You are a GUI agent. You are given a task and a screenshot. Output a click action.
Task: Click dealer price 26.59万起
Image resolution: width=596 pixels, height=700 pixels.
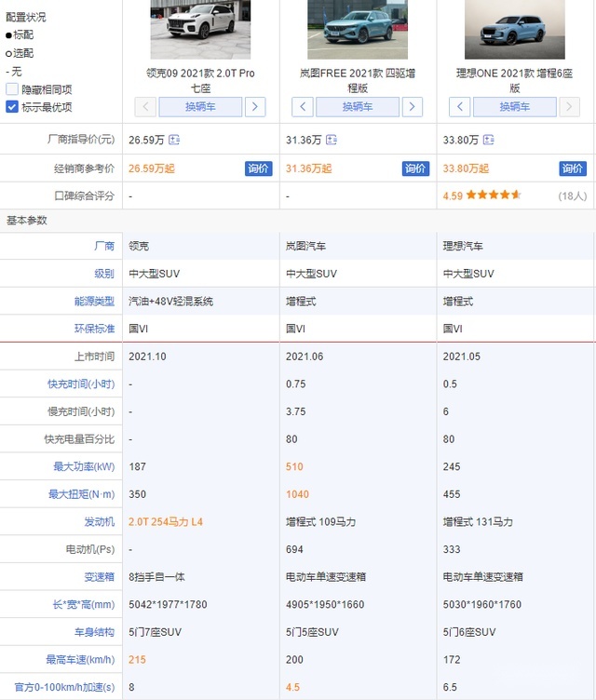(x=152, y=168)
